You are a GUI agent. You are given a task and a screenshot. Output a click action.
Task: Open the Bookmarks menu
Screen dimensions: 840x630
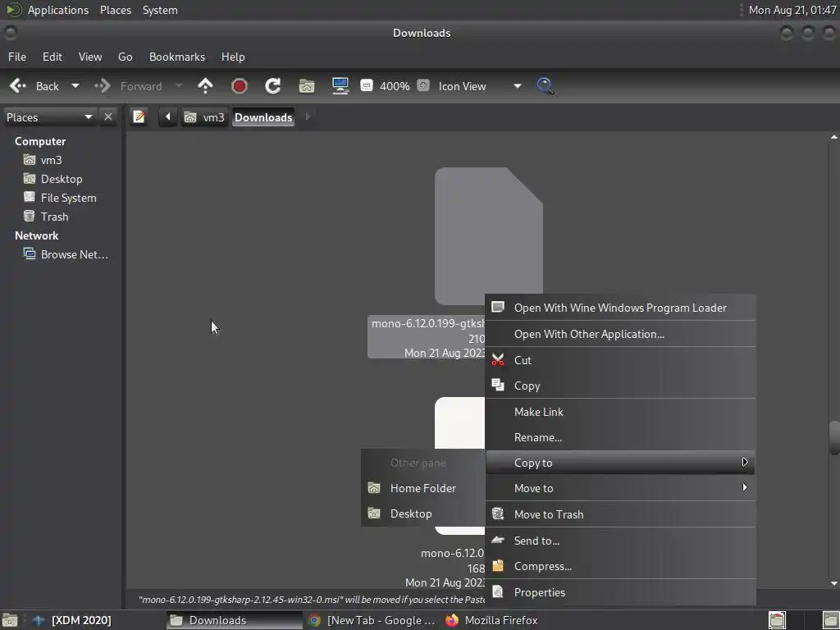coord(177,57)
